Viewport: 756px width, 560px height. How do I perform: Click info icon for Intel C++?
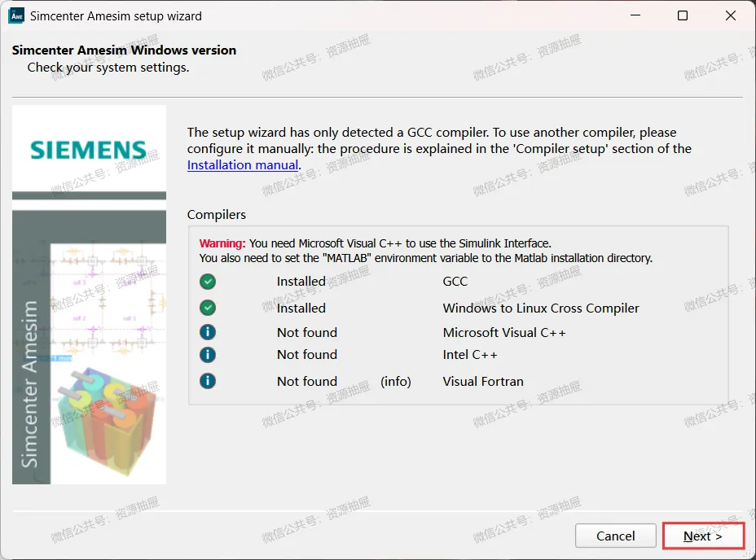(208, 355)
